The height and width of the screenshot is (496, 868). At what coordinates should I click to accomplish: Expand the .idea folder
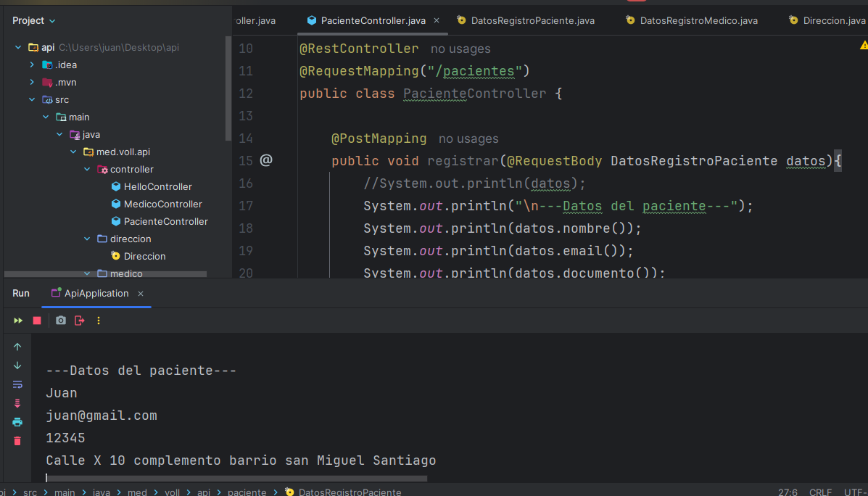pyautogui.click(x=32, y=65)
